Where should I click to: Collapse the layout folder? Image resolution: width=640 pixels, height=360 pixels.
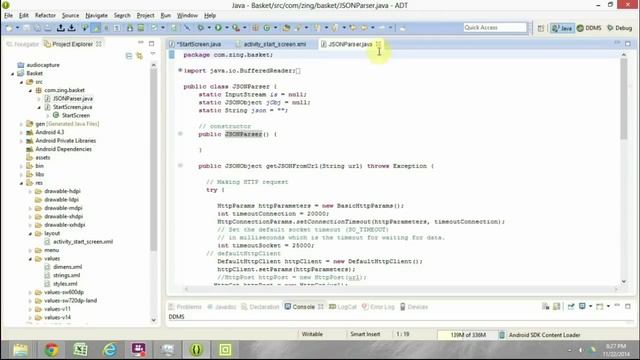click(30, 234)
